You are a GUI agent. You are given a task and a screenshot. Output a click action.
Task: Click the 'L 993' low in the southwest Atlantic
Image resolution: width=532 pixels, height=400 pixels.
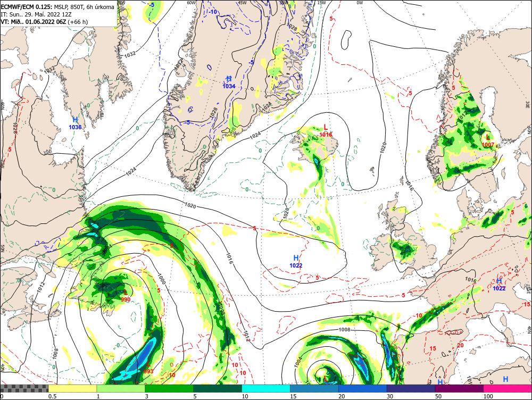[148, 368]
